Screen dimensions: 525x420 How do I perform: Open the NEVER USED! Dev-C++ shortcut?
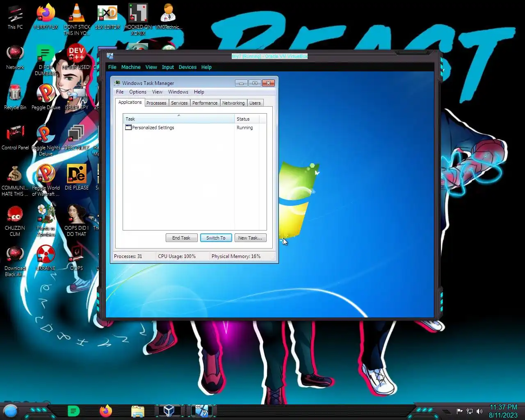[77, 57]
